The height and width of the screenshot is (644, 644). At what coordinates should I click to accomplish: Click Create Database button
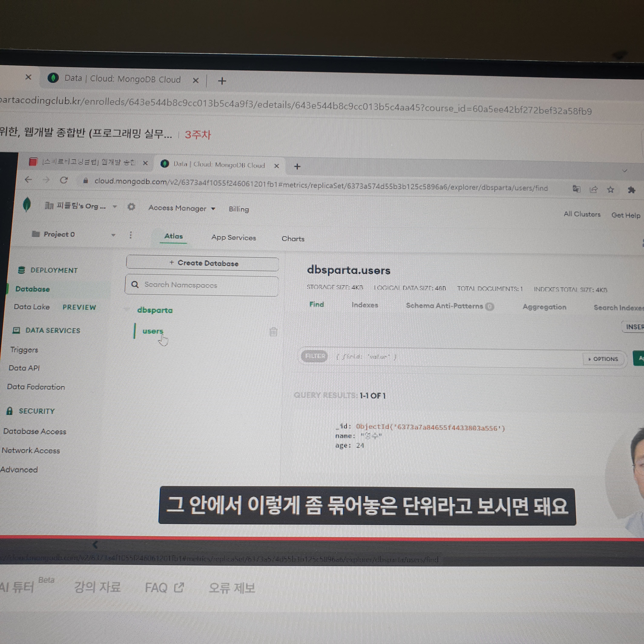tap(202, 263)
